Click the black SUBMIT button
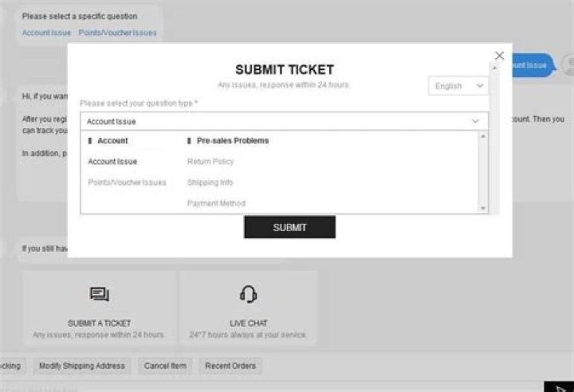Viewport: 574px width, 392px height. pyautogui.click(x=289, y=227)
